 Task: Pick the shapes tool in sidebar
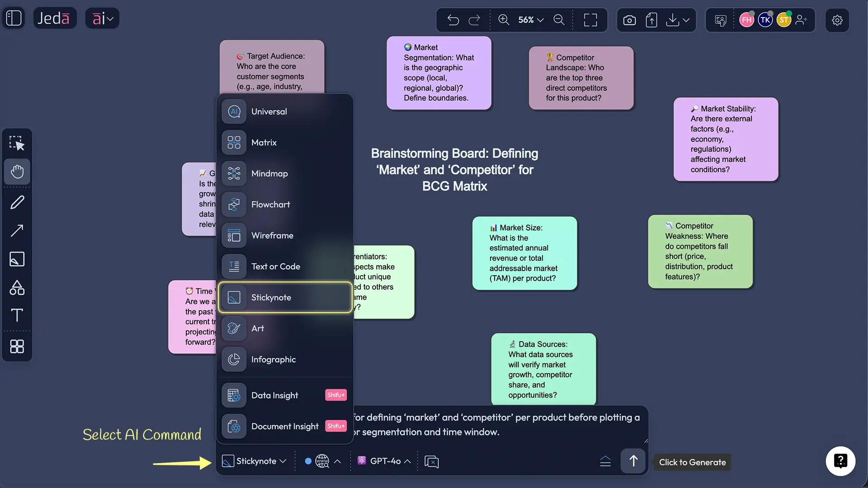click(17, 287)
